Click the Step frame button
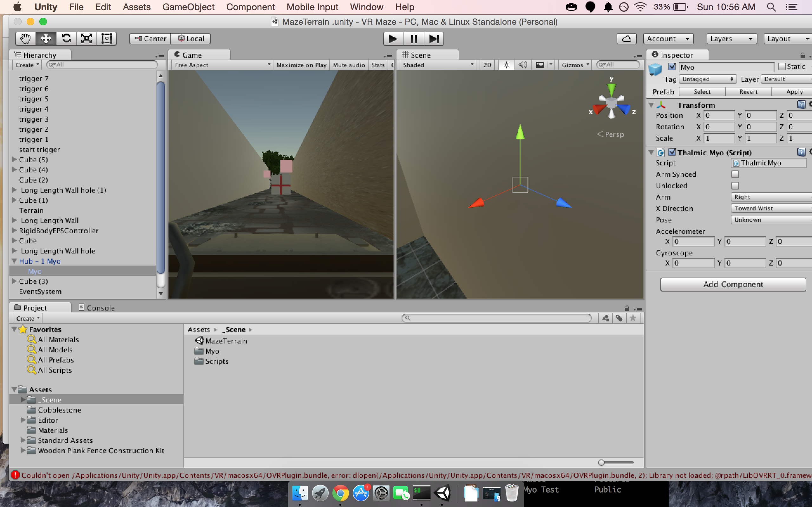Image resolution: width=812 pixels, height=507 pixels. 434,39
